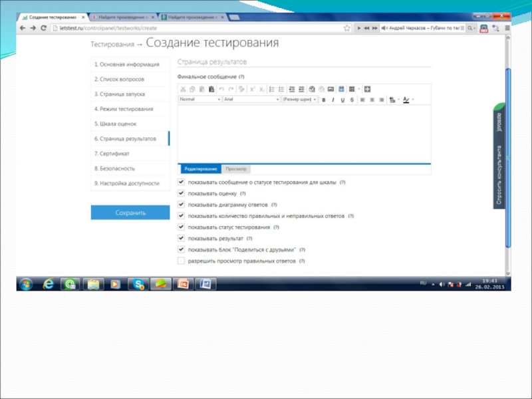Click the Windows Start orb
Viewport: 532px width, 399px height.
tap(26, 284)
